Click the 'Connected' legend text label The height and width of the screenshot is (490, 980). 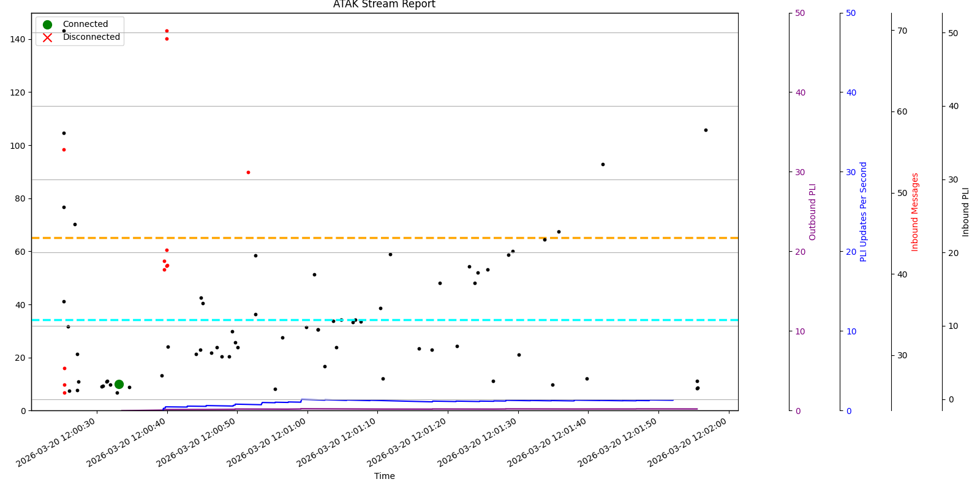pos(85,24)
